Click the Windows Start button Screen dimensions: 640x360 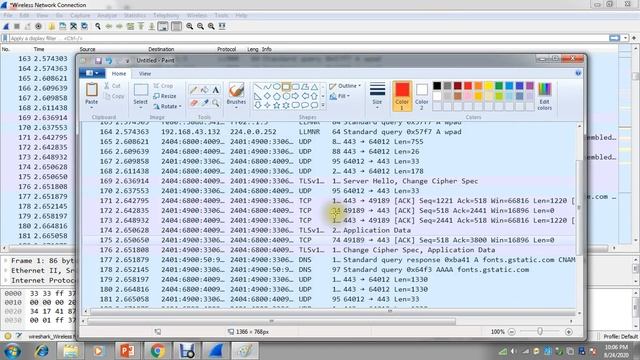point(12,351)
